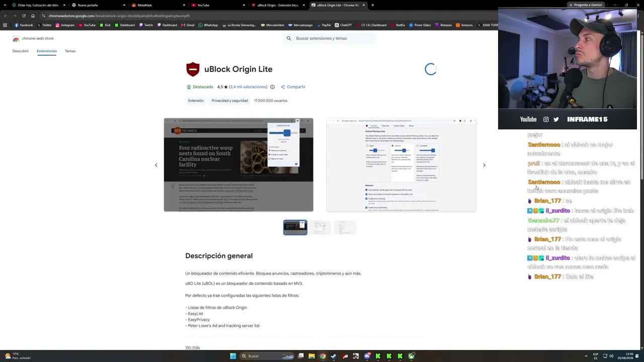
Task: Click the filtering mode settings screenshot
Action: pyautogui.click(x=401, y=165)
